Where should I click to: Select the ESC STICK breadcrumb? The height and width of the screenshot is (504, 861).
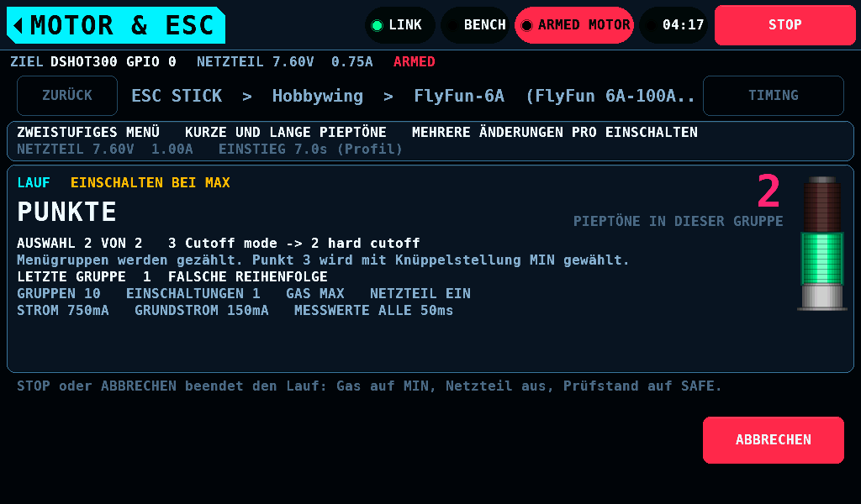pos(177,96)
